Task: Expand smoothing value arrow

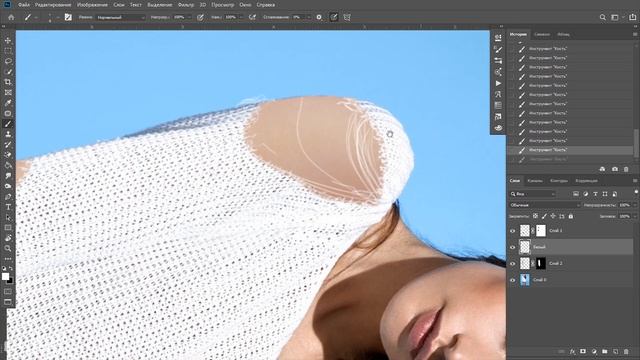Action: click(x=309, y=18)
